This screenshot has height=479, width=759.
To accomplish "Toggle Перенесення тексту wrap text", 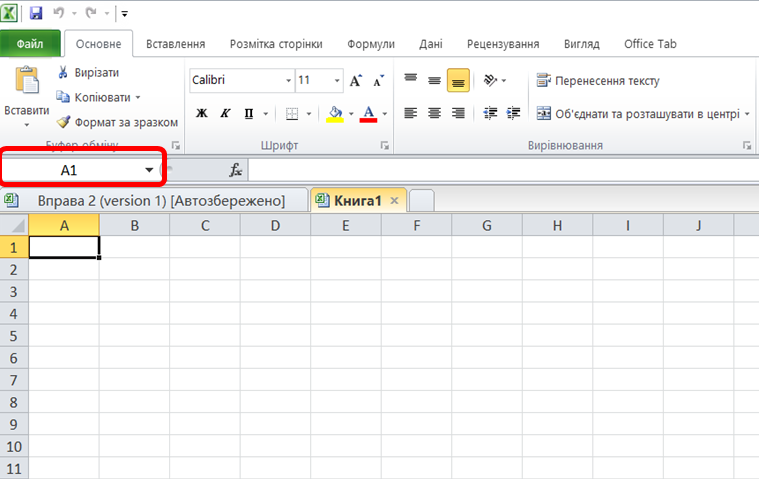I will coord(598,80).
